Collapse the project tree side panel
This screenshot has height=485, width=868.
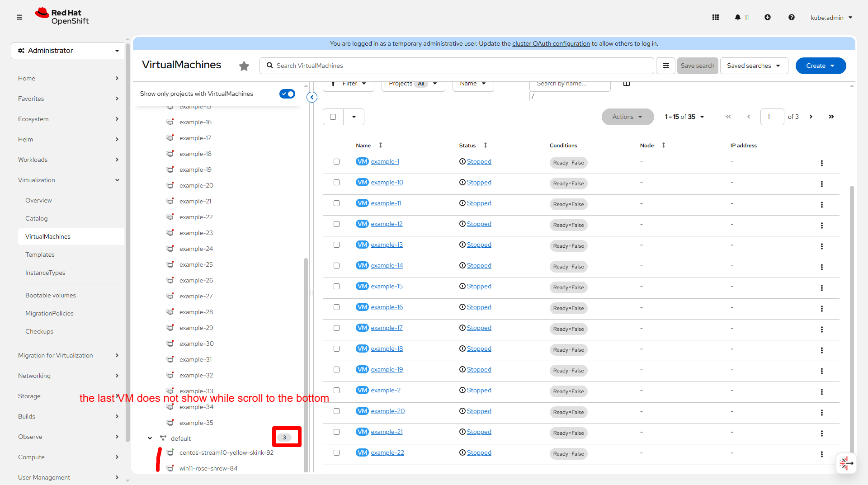click(312, 97)
